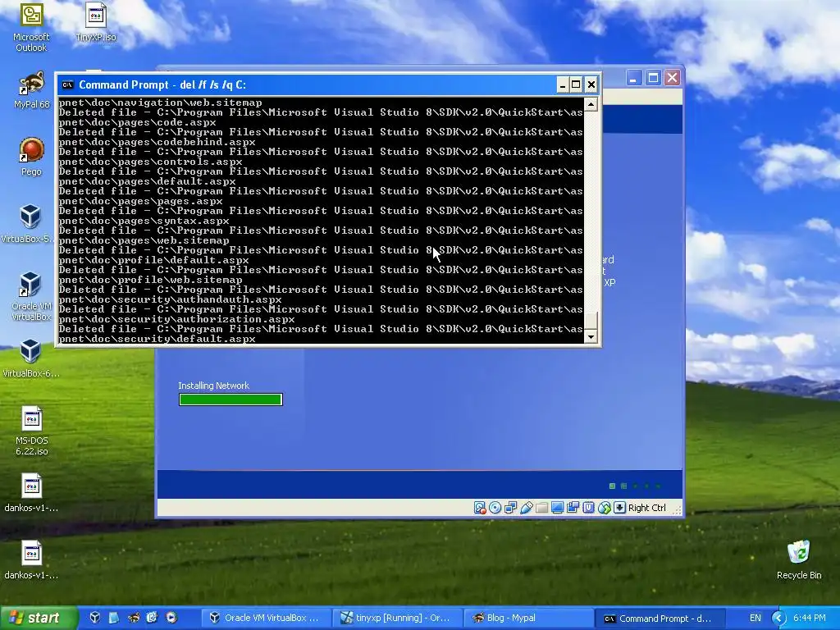Open the Microsoft Outlook desktop icon
840x630 pixels.
click(31, 28)
